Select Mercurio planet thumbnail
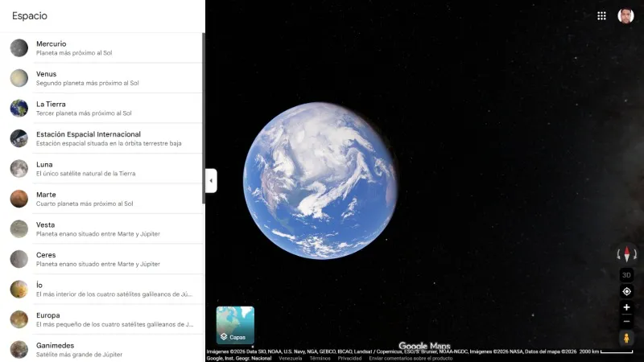This screenshot has height=362, width=644. pos(19,48)
